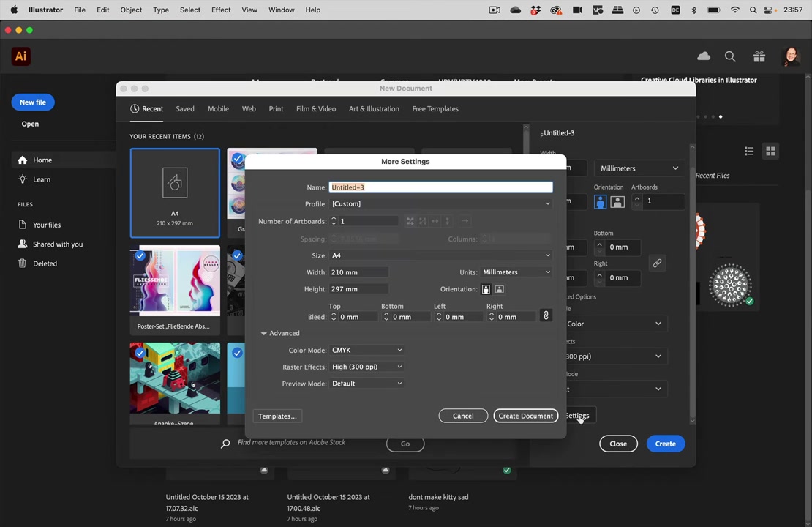Open the Units dropdown in More Settings
Screen dimensions: 812x527
coord(516,272)
